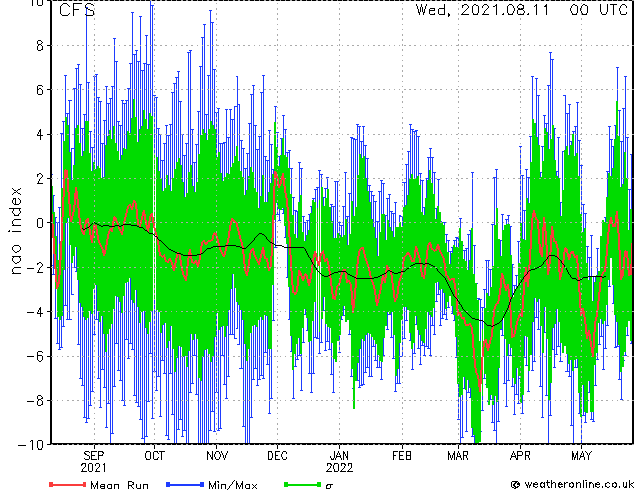Click the y-axis value -10
Viewport: 634px width, 490px height.
[31, 445]
